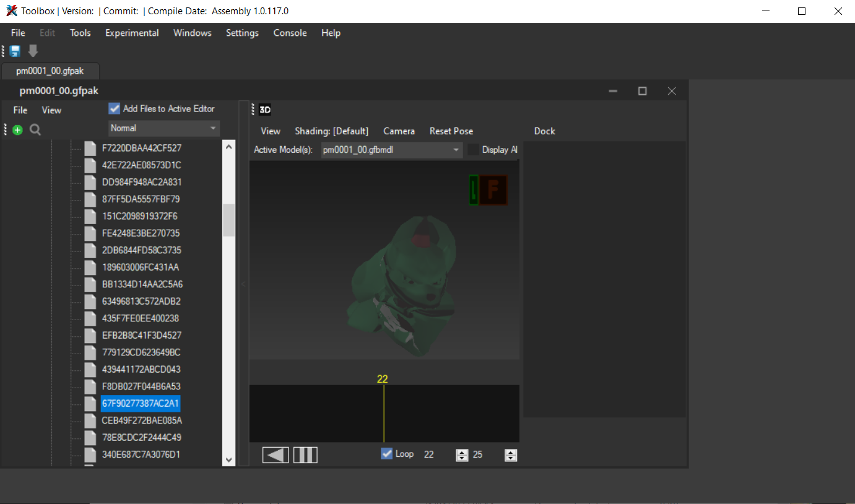Open the Settings menu
Viewport: 855px width, 504px height.
[242, 33]
